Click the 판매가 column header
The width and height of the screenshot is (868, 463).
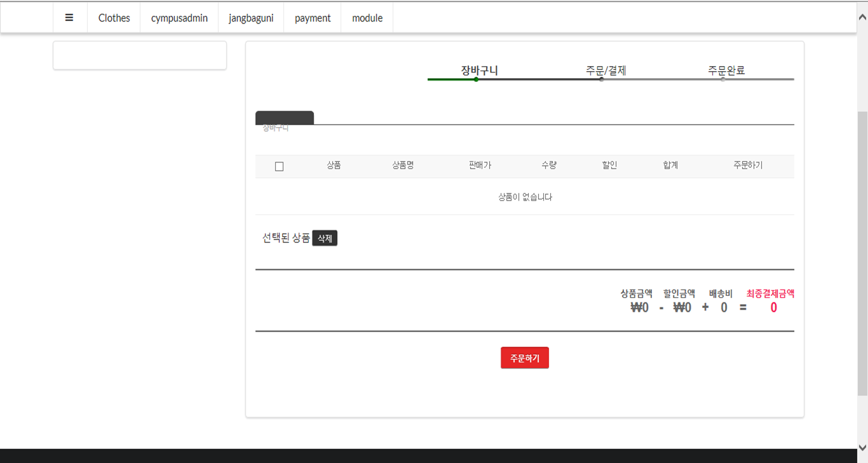click(480, 165)
